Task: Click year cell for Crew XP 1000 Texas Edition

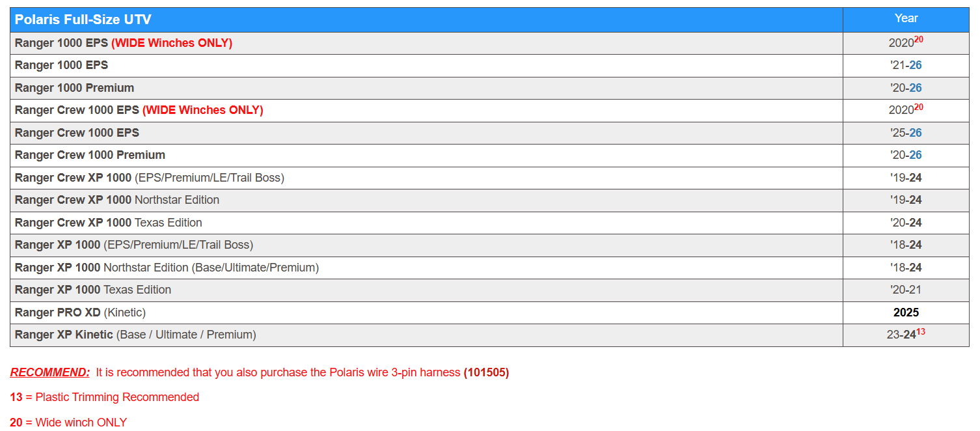Action: 906,223
